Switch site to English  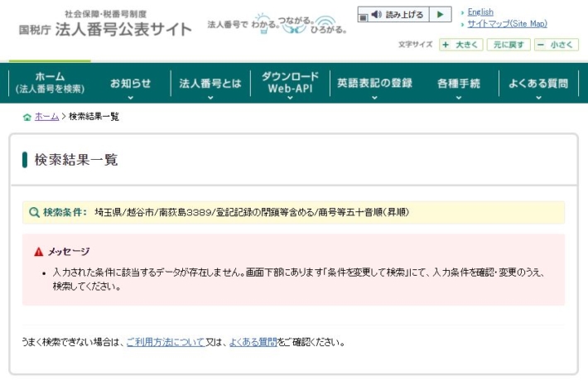click(480, 12)
